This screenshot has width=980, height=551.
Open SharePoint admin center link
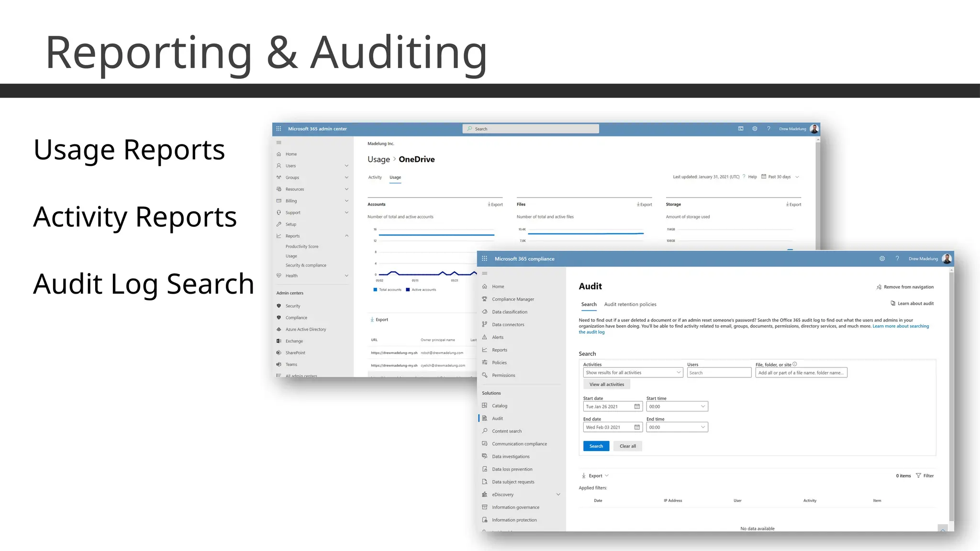tap(295, 353)
